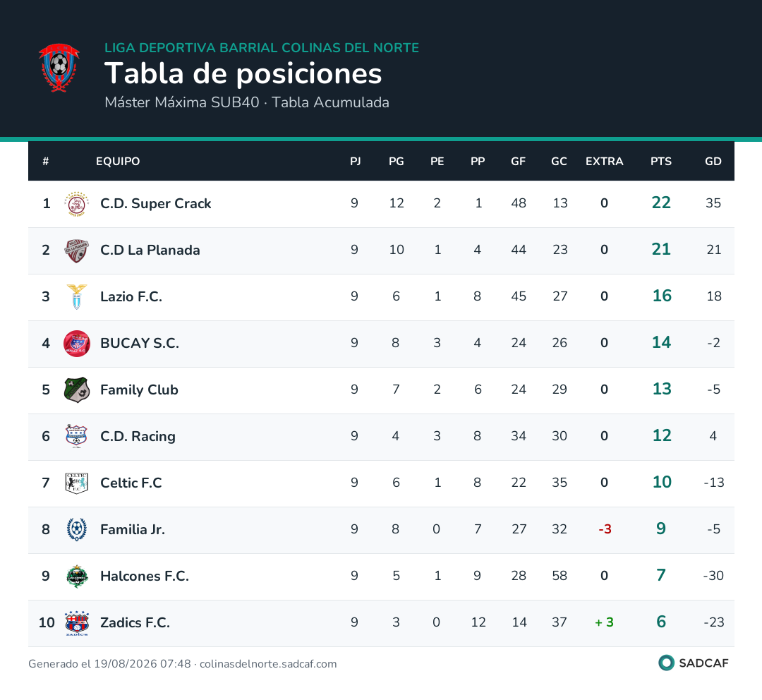Image resolution: width=762 pixels, height=700 pixels.
Task: Click the GD column header
Action: (x=713, y=162)
